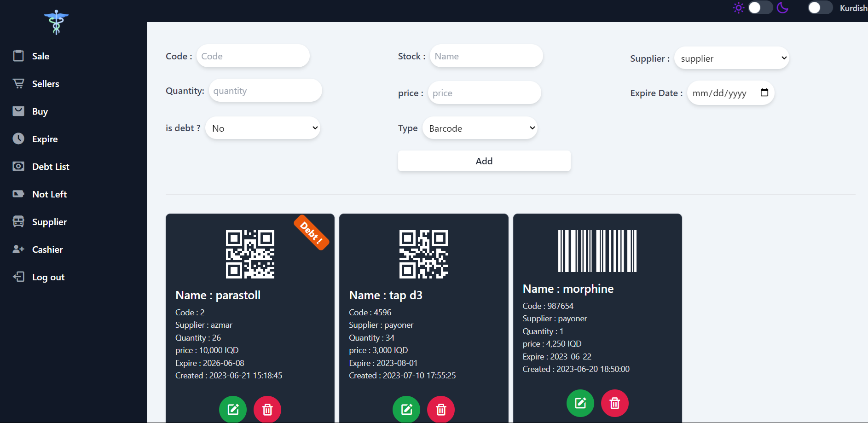Click the Sellers cart icon
Screen dimensions: 868x429
[18, 83]
